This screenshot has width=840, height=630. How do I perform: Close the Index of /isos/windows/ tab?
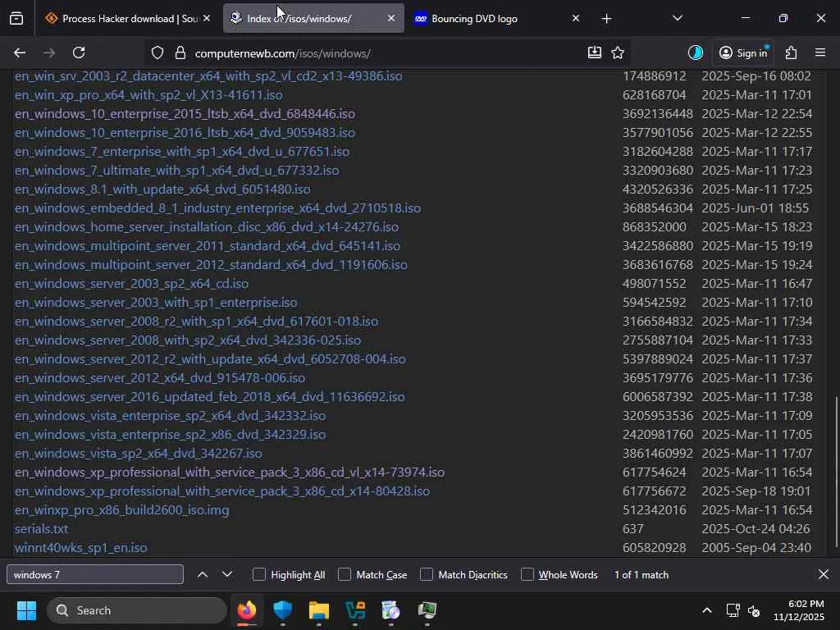391,18
